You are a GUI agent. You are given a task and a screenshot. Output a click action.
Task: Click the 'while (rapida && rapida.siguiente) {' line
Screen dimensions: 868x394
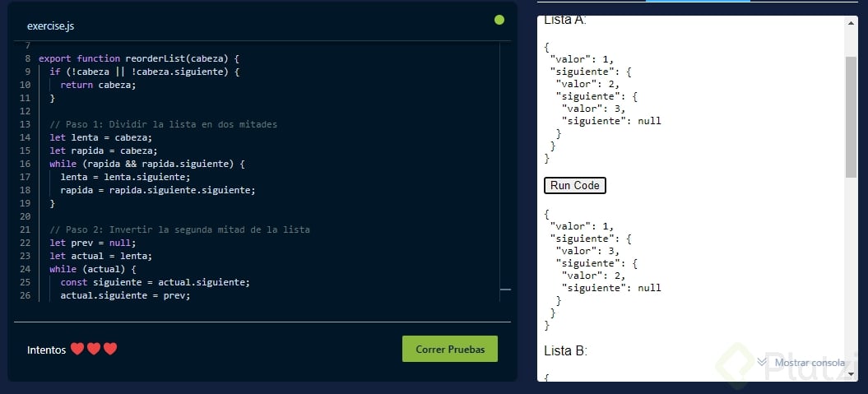(146, 165)
